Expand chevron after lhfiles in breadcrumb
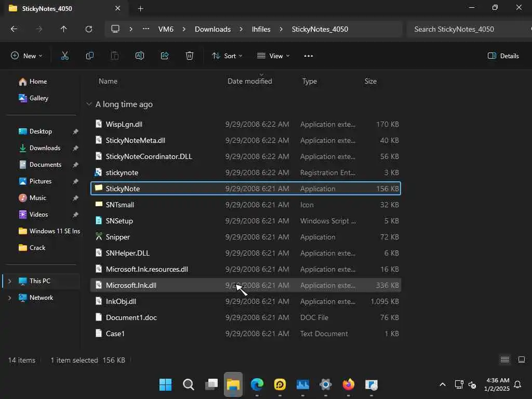This screenshot has height=399, width=532. coord(281,29)
